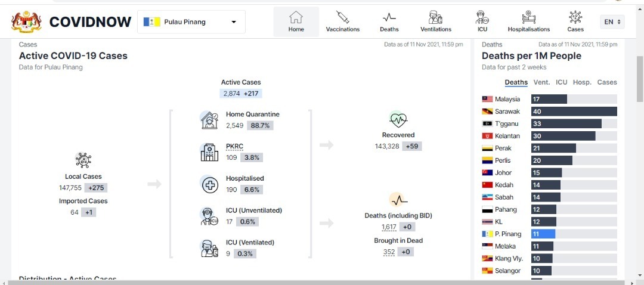The image size is (644, 285).
Task: Click the Cases virus icon in navbar
Action: coord(575,17)
